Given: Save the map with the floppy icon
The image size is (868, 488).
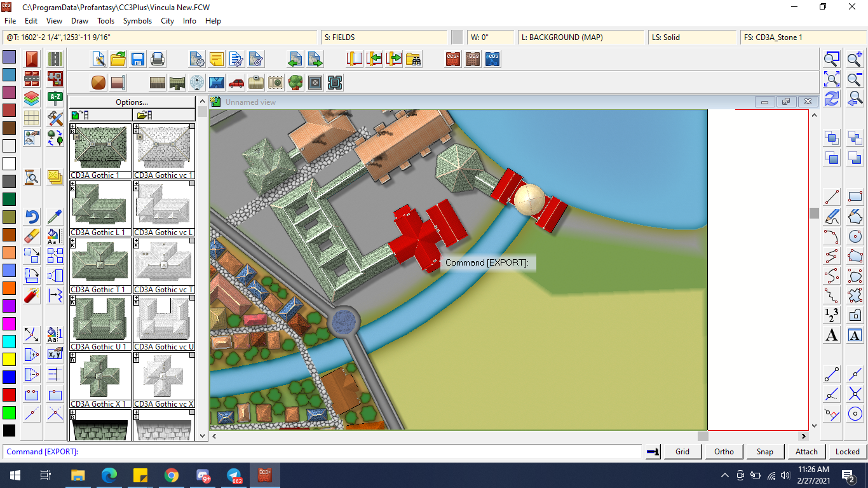Looking at the screenshot, I should (x=138, y=60).
